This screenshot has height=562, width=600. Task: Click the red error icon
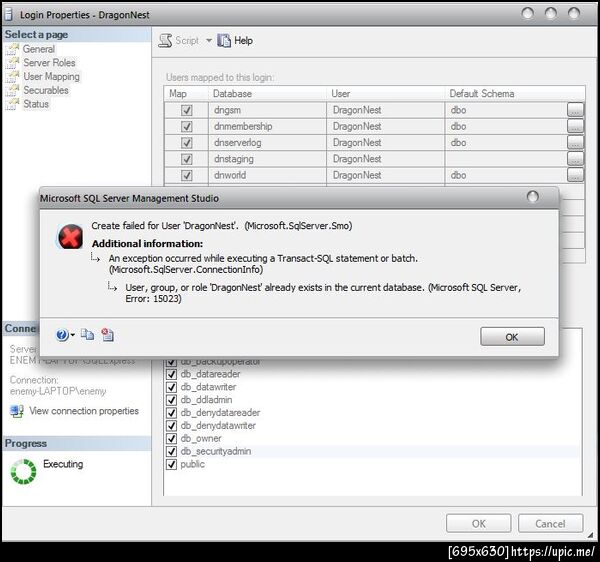coord(70,237)
